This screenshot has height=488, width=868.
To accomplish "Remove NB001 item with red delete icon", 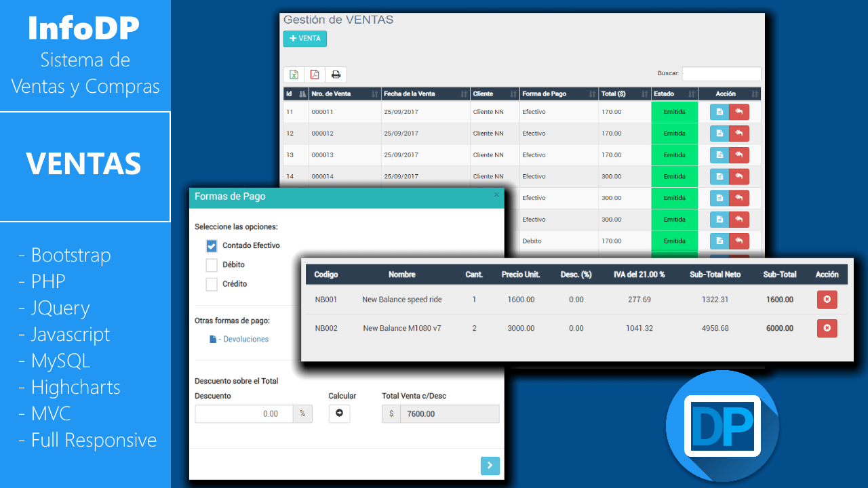I will pyautogui.click(x=827, y=300).
